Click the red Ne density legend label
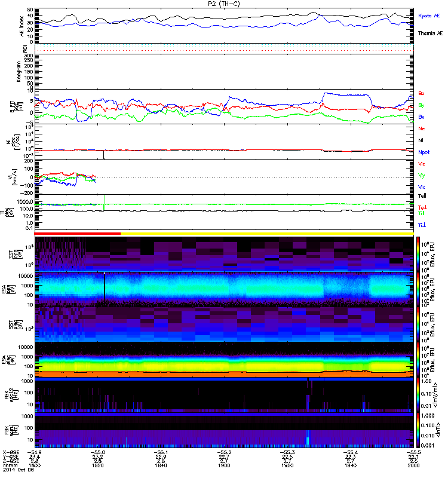Image resolution: width=448 pixels, height=478 pixels. pos(422,128)
